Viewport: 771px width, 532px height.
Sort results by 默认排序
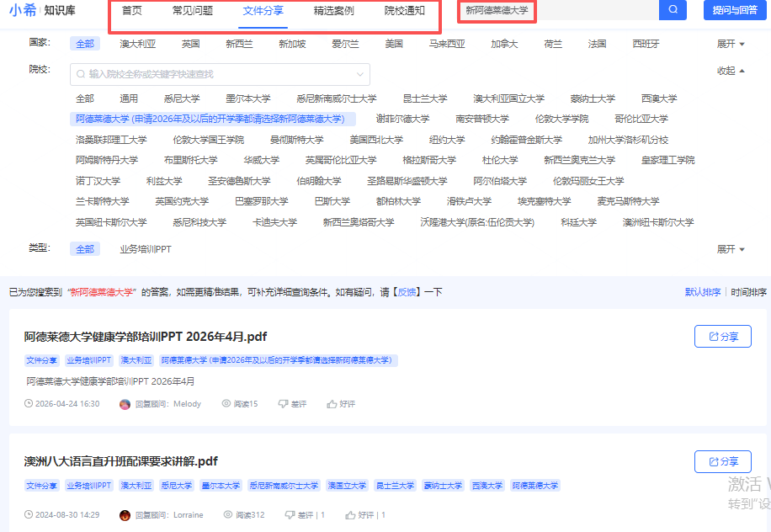pos(703,292)
